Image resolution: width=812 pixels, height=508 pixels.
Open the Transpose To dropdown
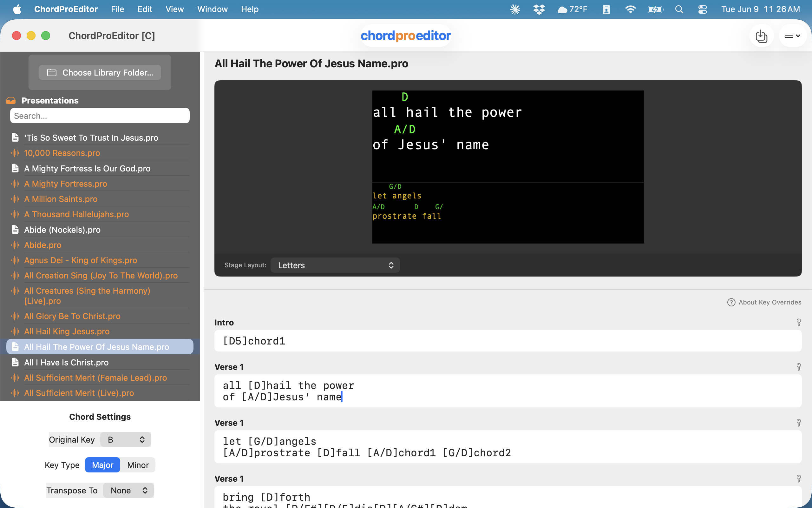click(x=128, y=490)
